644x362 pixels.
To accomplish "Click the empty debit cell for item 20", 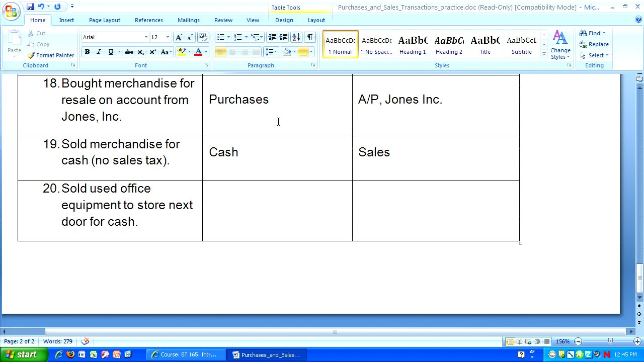I will [277, 210].
